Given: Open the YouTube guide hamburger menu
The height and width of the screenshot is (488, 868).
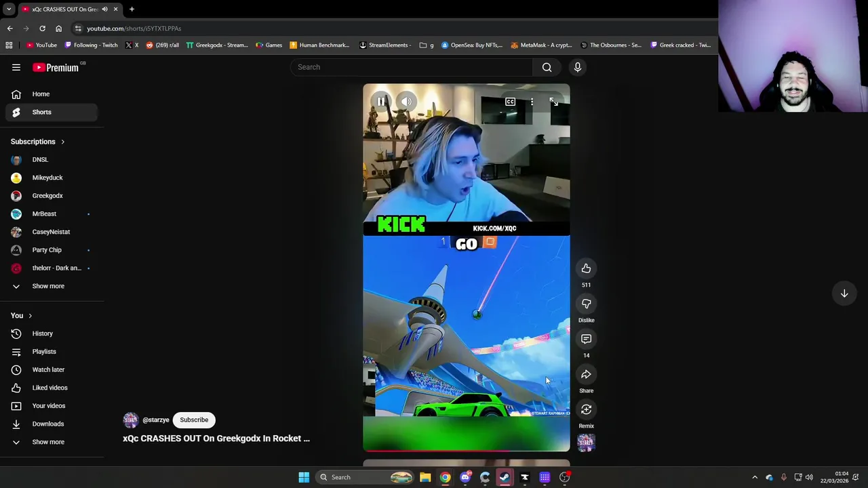Looking at the screenshot, I should pyautogui.click(x=16, y=67).
